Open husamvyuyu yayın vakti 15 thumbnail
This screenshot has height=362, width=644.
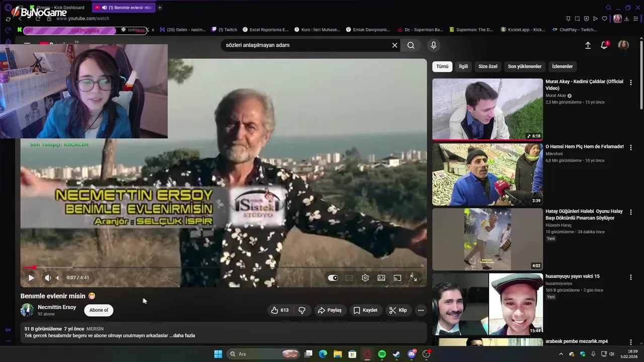point(488,304)
